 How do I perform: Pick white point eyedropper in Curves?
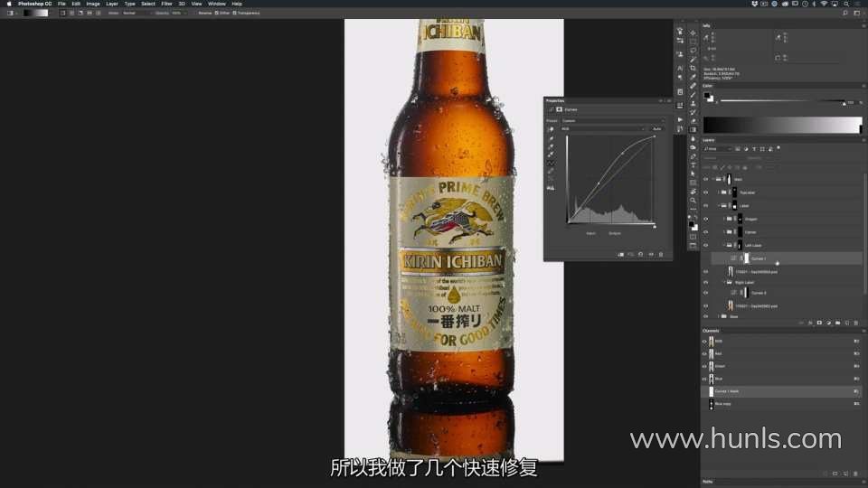(551, 155)
